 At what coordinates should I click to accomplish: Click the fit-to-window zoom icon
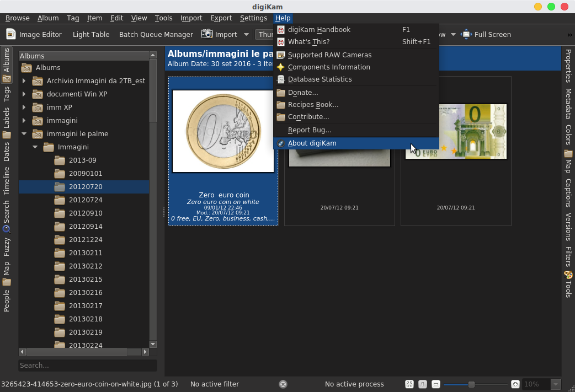pos(409,384)
